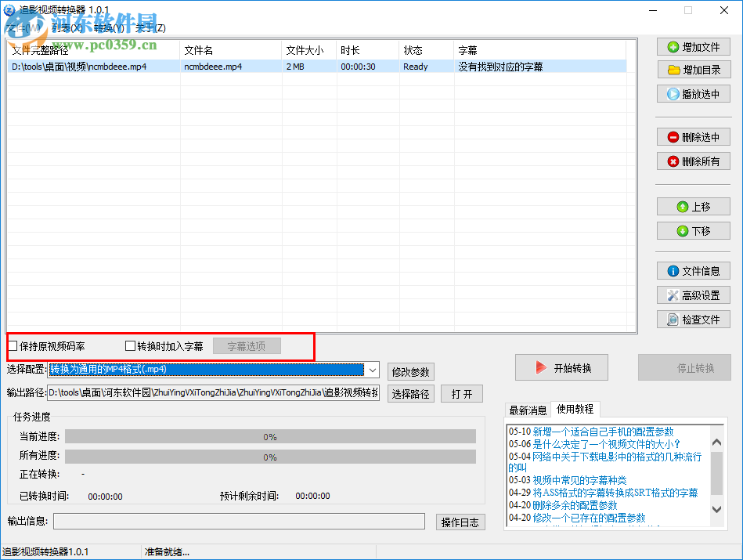
Task: Open the 列表(X) menu
Action: tap(67, 27)
